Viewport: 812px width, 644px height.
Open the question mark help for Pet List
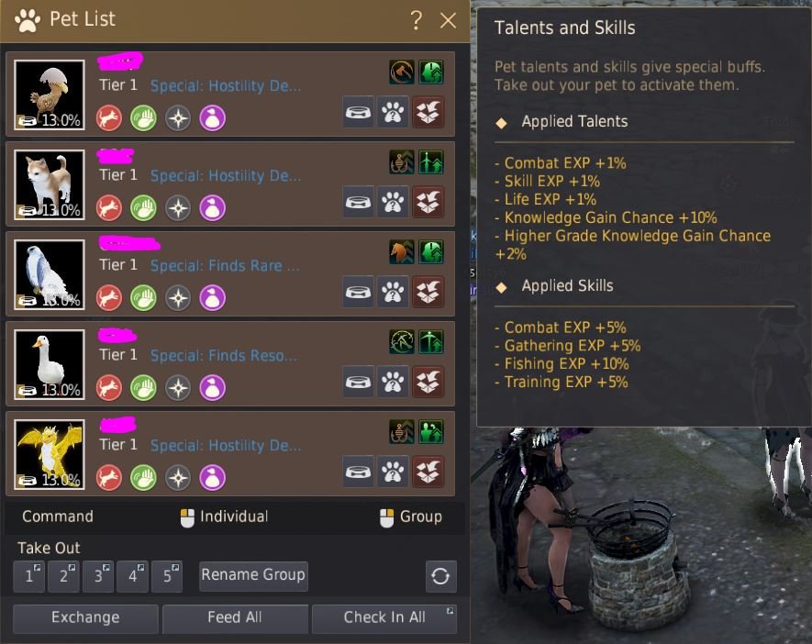(416, 20)
